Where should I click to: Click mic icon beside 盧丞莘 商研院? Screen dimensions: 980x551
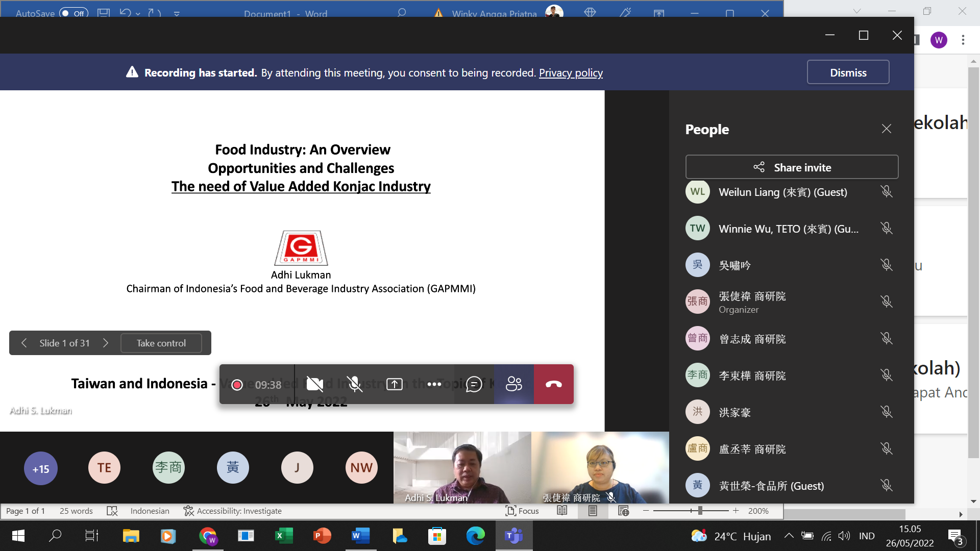887,448
